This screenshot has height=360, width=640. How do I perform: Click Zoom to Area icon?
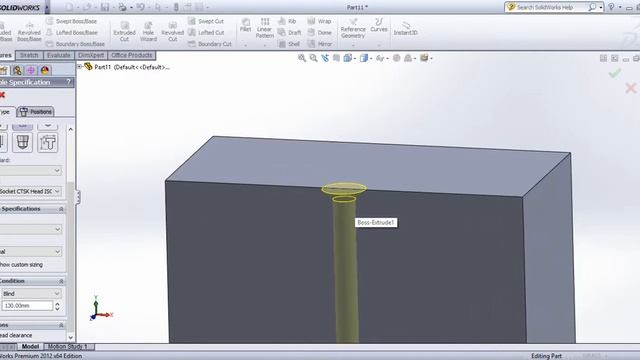click(x=313, y=58)
